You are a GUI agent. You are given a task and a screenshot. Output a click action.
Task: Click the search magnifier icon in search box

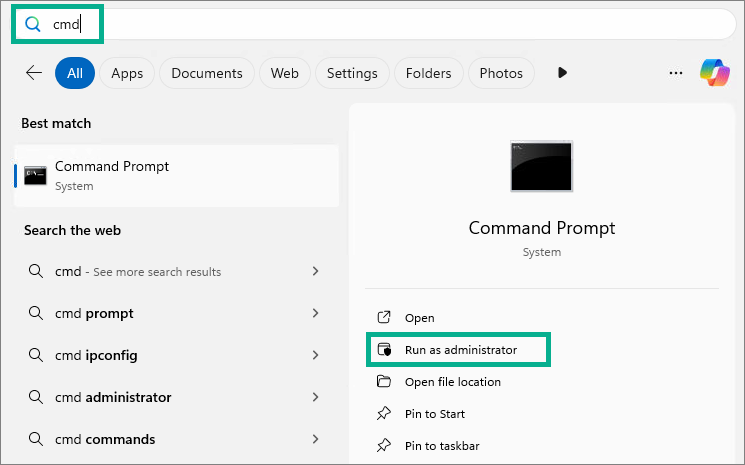click(x=33, y=24)
